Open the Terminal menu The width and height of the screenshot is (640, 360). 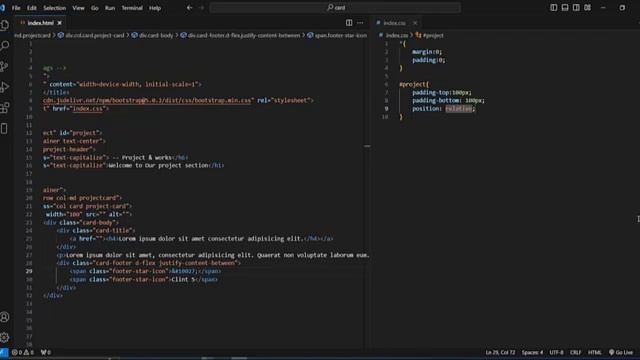[x=132, y=8]
